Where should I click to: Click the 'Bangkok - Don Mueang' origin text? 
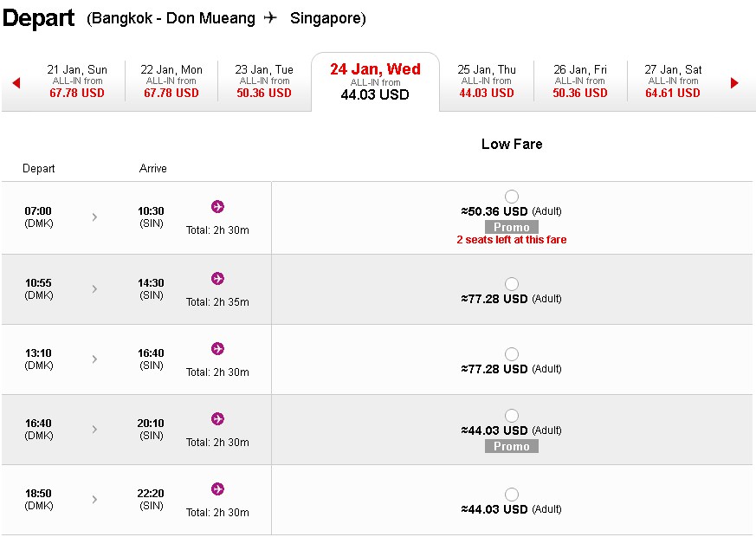172,18
